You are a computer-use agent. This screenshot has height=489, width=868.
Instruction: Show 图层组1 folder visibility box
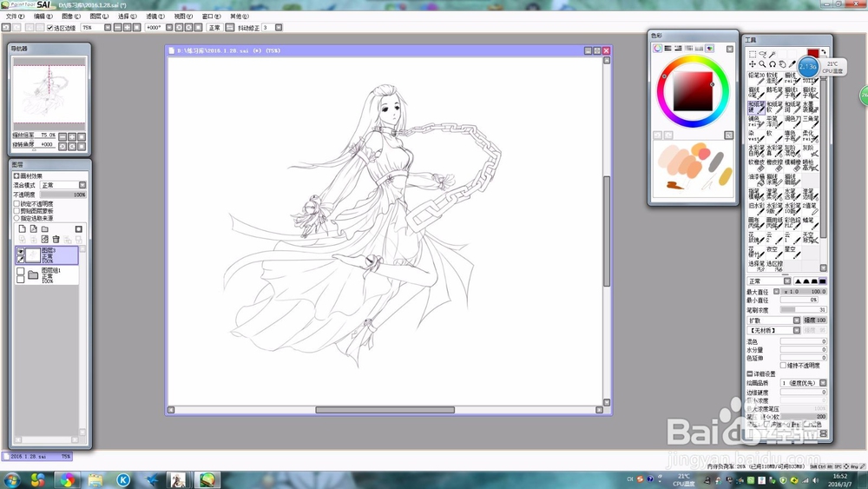click(21, 271)
